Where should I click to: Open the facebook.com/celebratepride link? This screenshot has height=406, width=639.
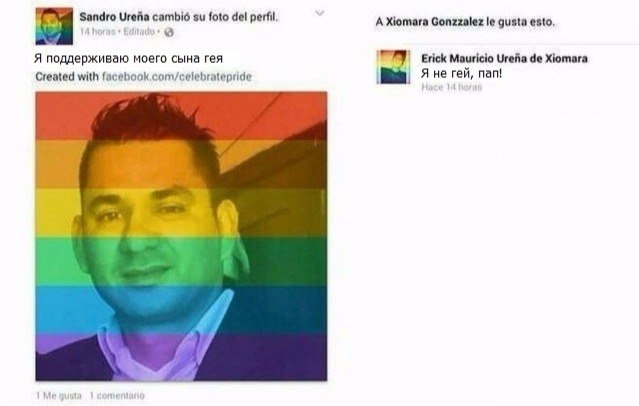[x=176, y=77]
